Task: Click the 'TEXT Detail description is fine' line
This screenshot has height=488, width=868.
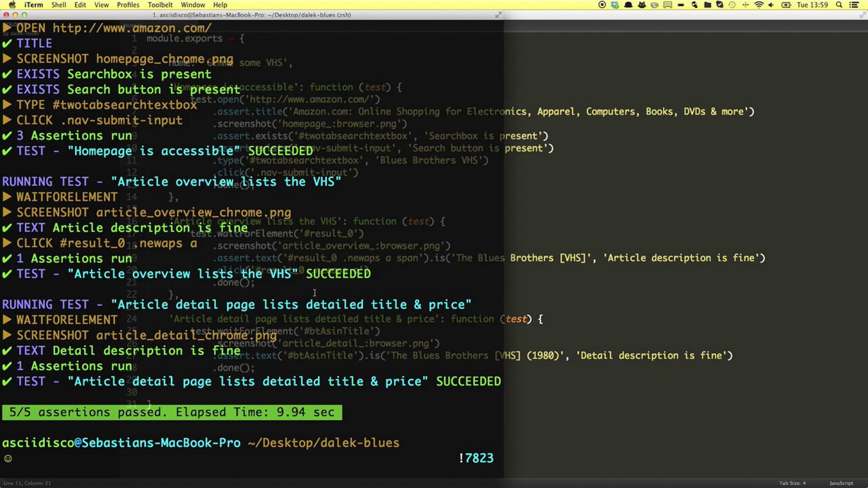Action: (x=122, y=351)
